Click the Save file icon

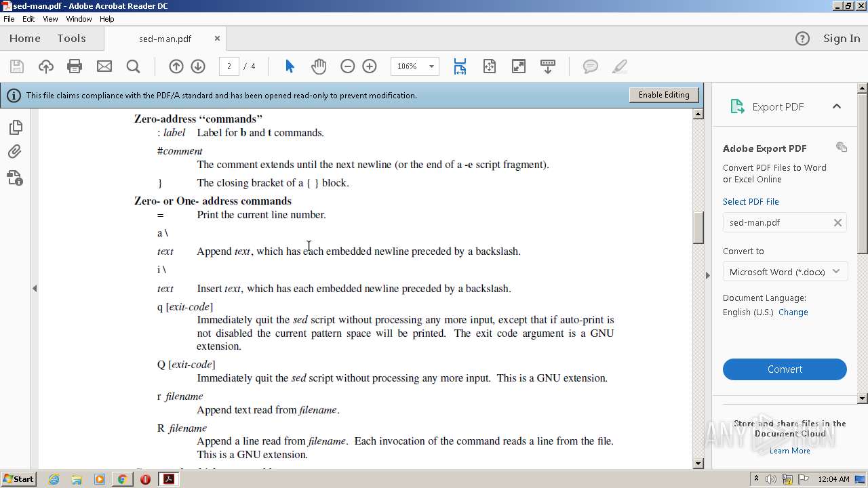pos(17,66)
